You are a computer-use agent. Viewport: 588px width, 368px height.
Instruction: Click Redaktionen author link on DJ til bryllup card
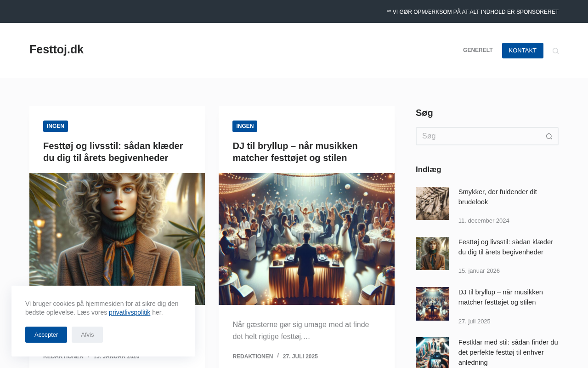click(x=253, y=356)
